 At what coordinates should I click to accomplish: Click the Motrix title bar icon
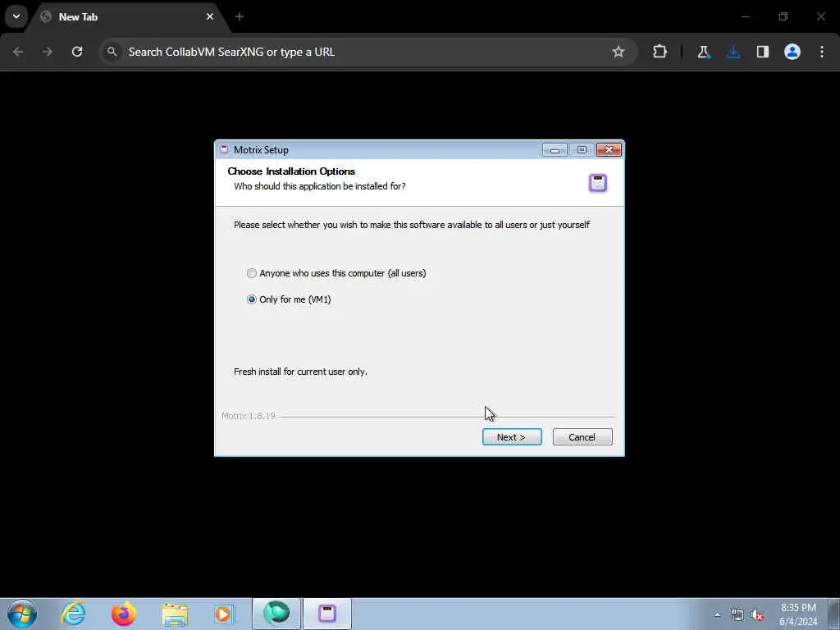224,150
